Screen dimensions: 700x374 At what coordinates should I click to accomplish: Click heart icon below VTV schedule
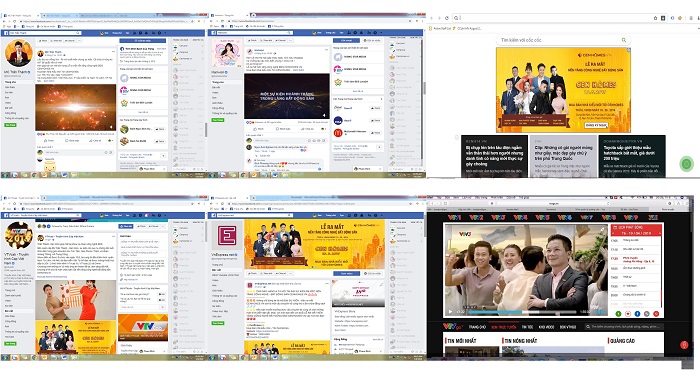(628, 314)
